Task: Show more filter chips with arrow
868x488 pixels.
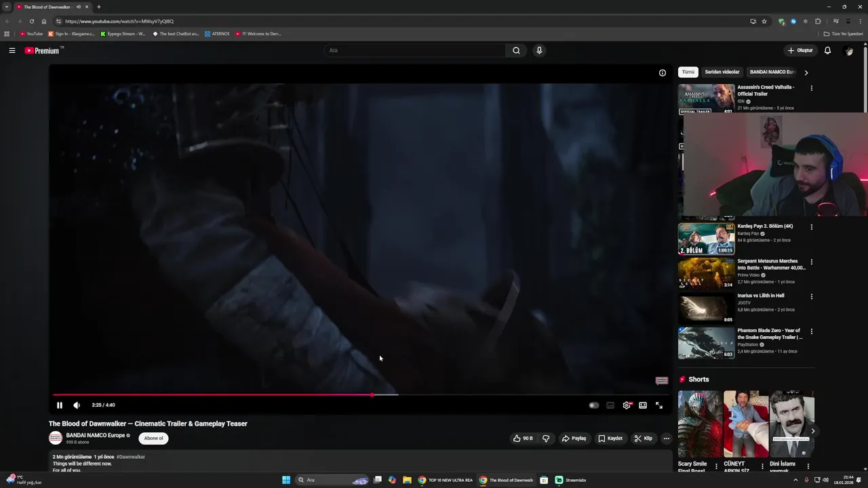Action: click(x=806, y=73)
